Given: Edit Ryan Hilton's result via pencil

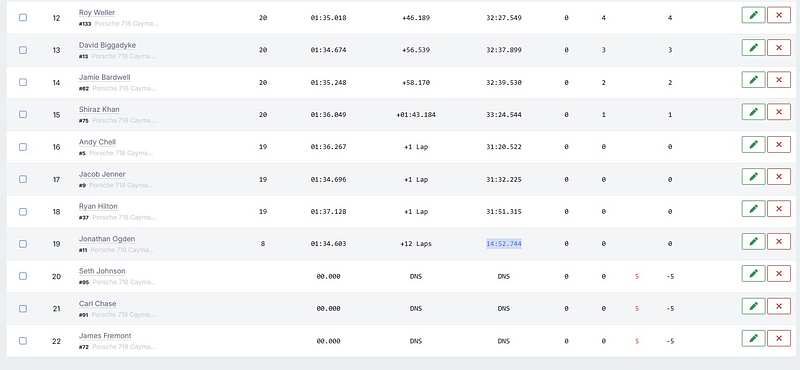Looking at the screenshot, I should pos(753,209).
